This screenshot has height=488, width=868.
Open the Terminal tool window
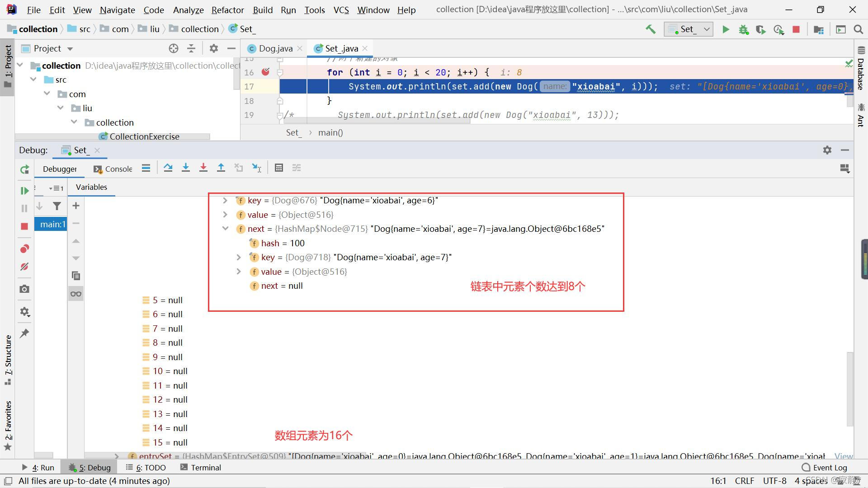click(x=201, y=468)
